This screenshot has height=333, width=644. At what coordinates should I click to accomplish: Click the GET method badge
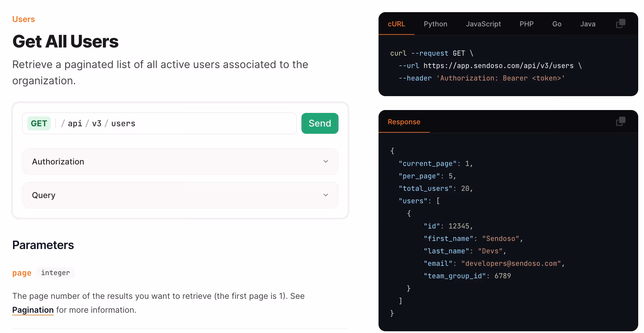point(39,123)
